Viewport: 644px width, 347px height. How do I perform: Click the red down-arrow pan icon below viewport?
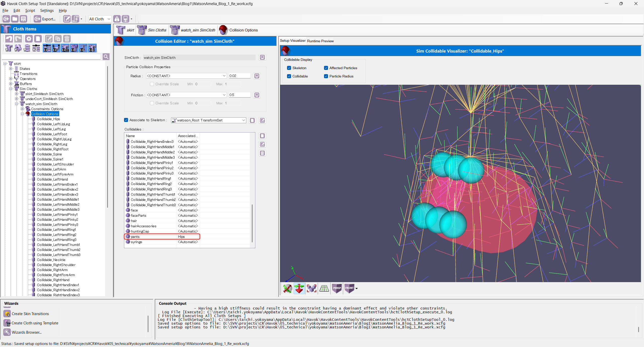tap(299, 288)
